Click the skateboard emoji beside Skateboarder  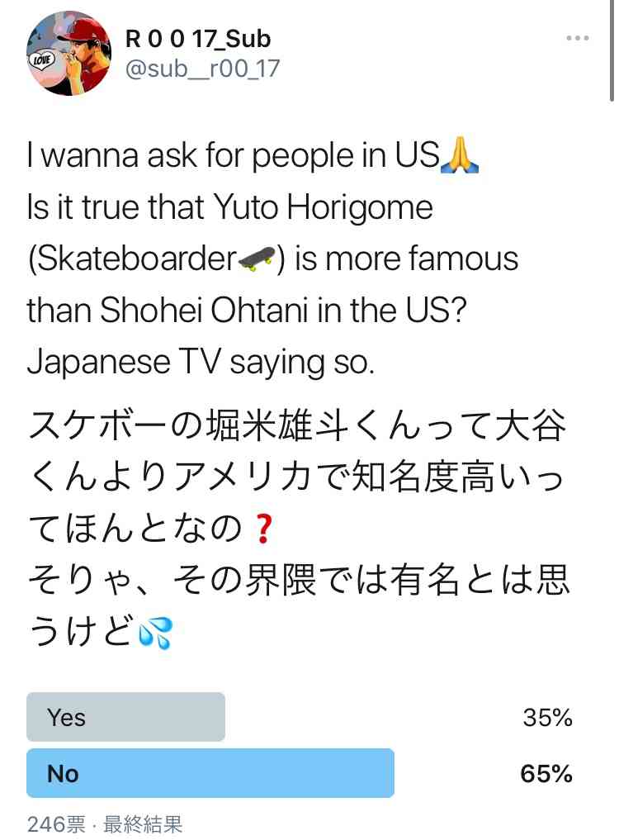pyautogui.click(x=256, y=259)
